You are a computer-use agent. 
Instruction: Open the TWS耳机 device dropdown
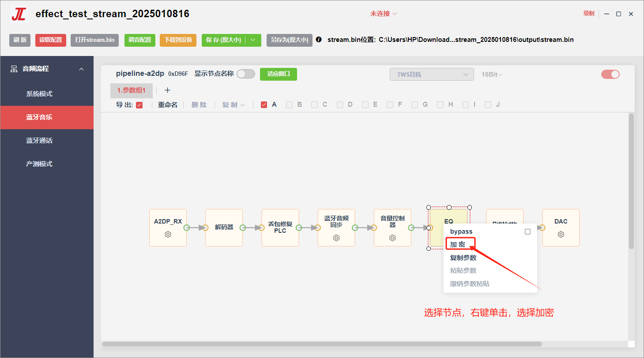click(x=432, y=75)
